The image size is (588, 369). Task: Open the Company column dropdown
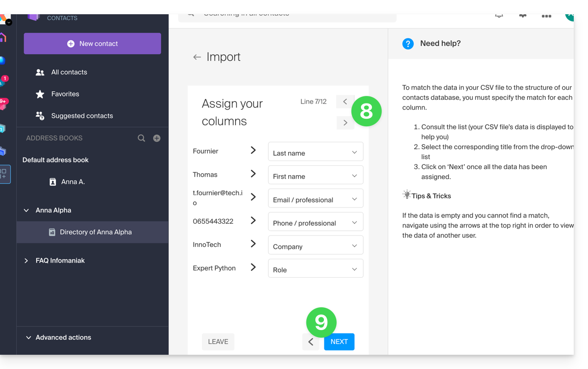click(x=315, y=246)
